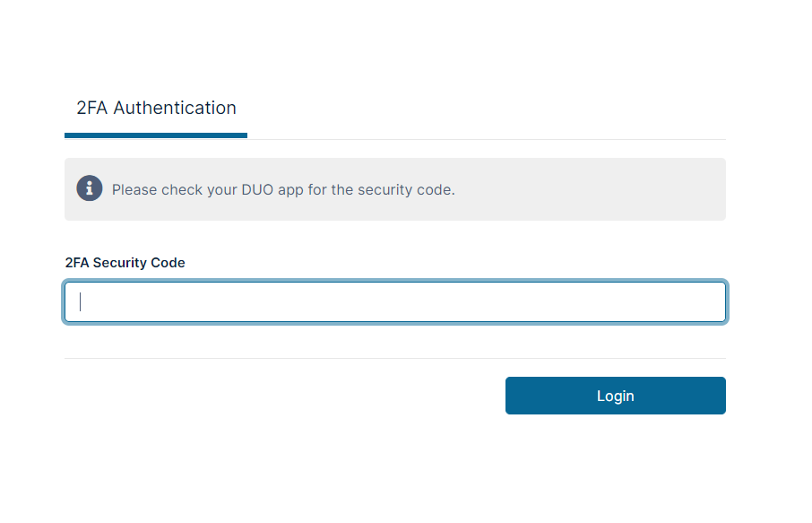The height and width of the screenshot is (523, 812).
Task: Submit the form via the Login button
Action: click(x=615, y=395)
